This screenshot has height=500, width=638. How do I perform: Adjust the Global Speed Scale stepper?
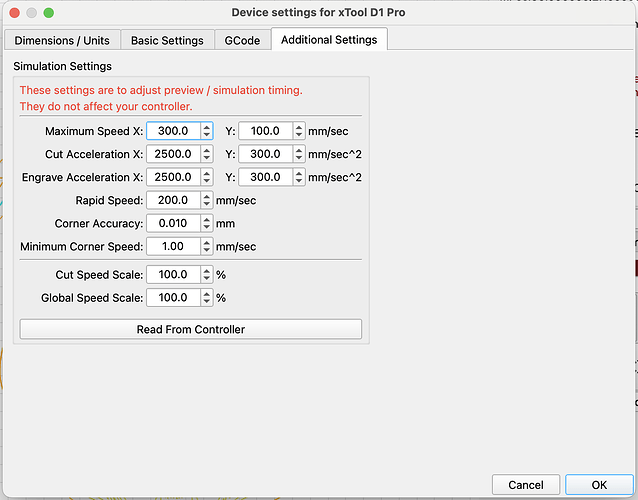click(x=207, y=298)
